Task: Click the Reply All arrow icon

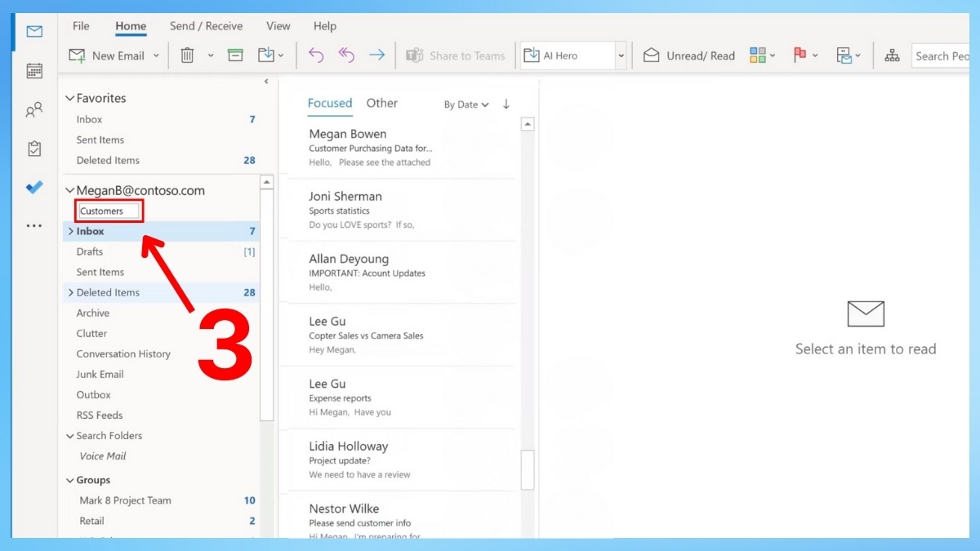Action: (x=346, y=56)
